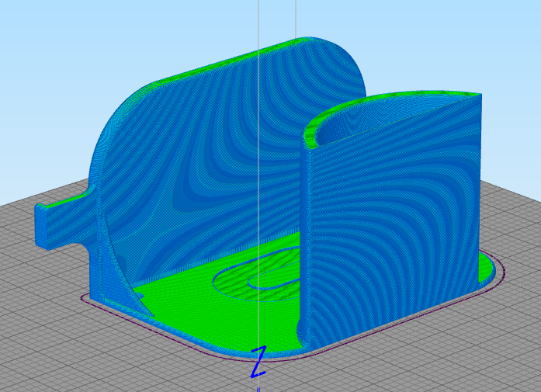Click the blue Z axis label
This screenshot has width=541, height=392.
click(x=258, y=362)
